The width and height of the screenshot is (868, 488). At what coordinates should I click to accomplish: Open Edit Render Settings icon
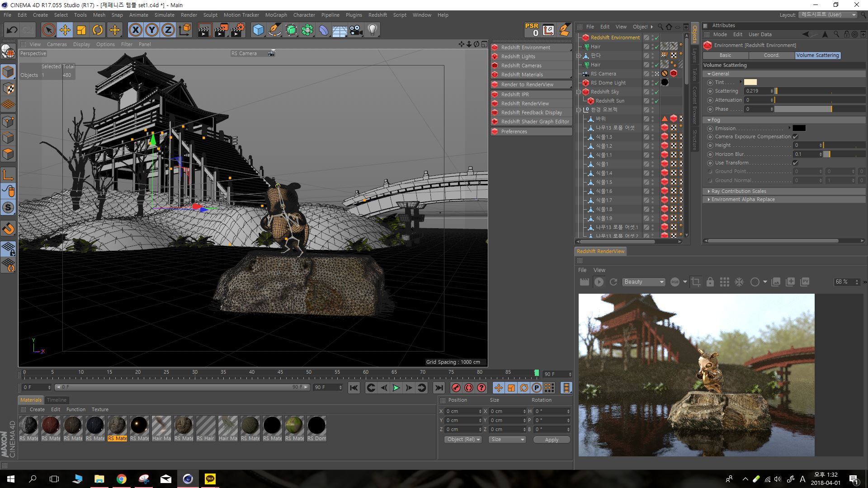(x=238, y=30)
